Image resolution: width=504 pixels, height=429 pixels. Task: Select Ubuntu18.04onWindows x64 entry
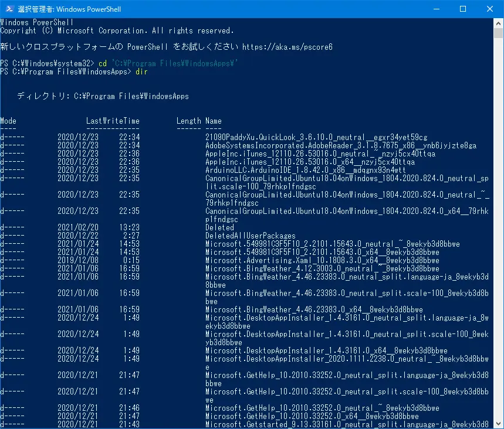point(347,215)
